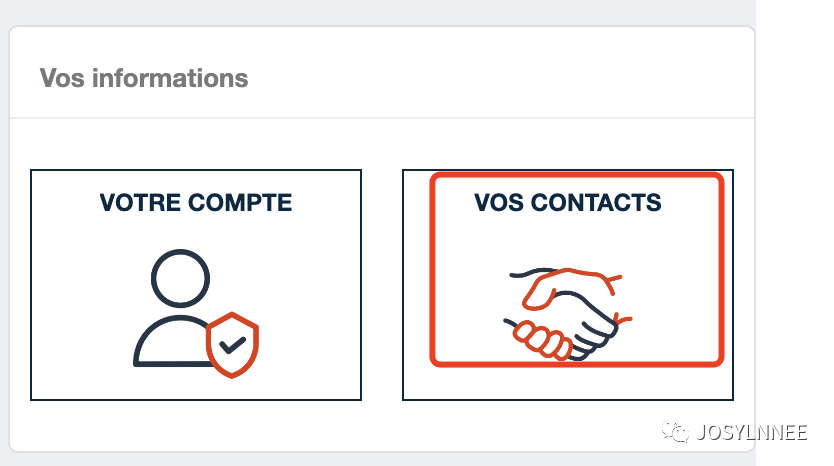Open the Votre Compte card
This screenshot has width=834, height=466.
[x=196, y=285]
